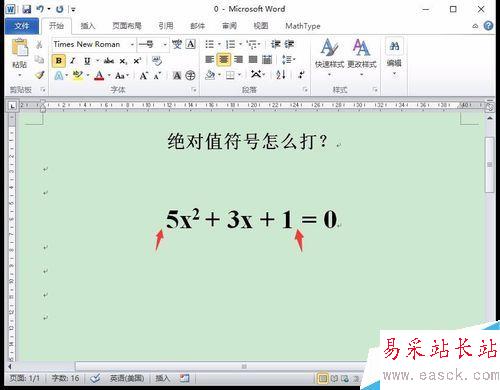Toggle Underline formatting

[x=87, y=61]
